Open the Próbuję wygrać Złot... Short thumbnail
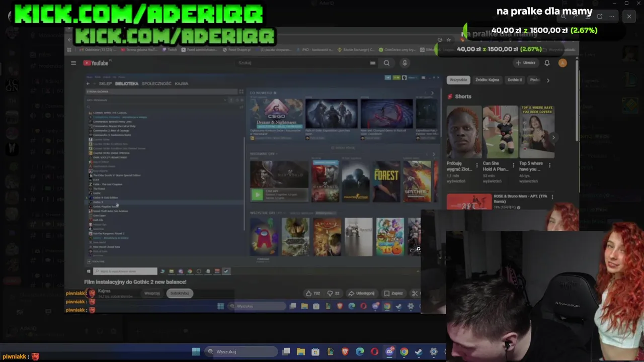 tap(463, 132)
